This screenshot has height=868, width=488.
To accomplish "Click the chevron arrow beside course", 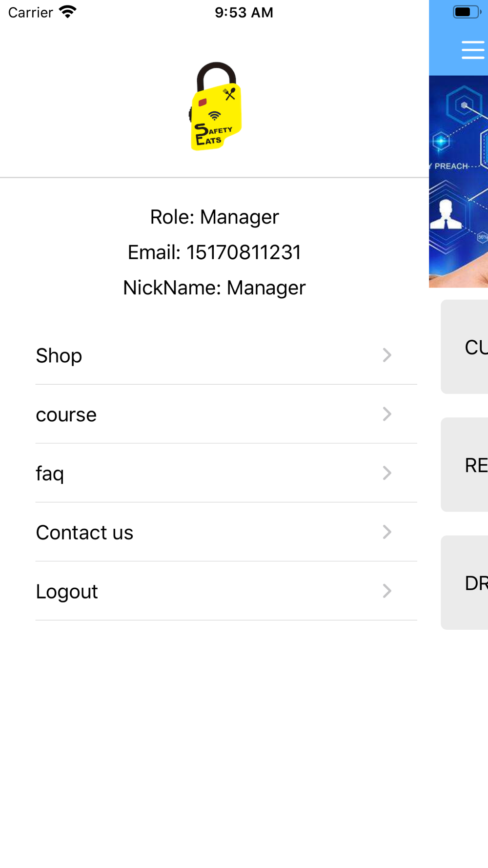I will [387, 414].
